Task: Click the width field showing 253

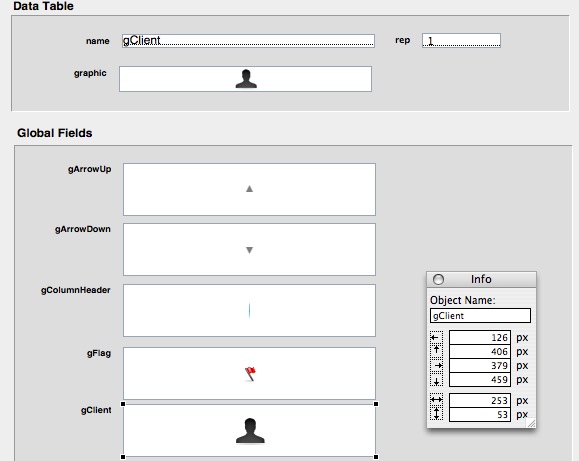Action: [x=480, y=400]
